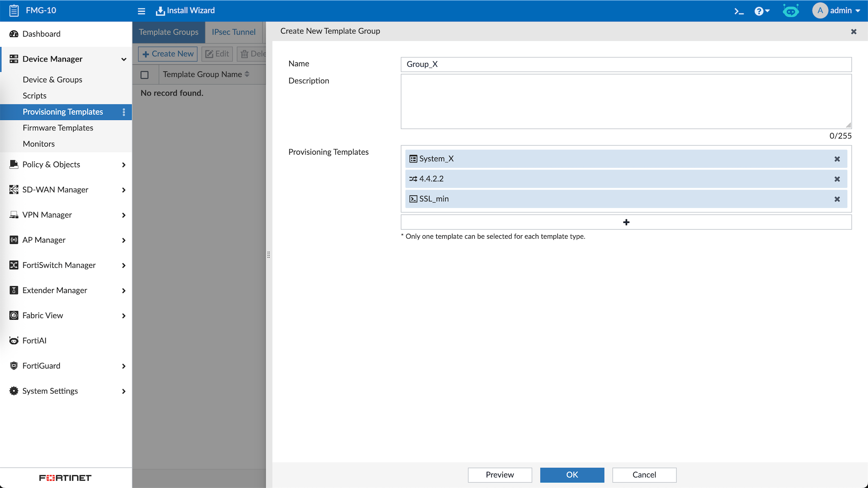This screenshot has width=868, height=488.
Task: Click the Preview button
Action: [500, 475]
